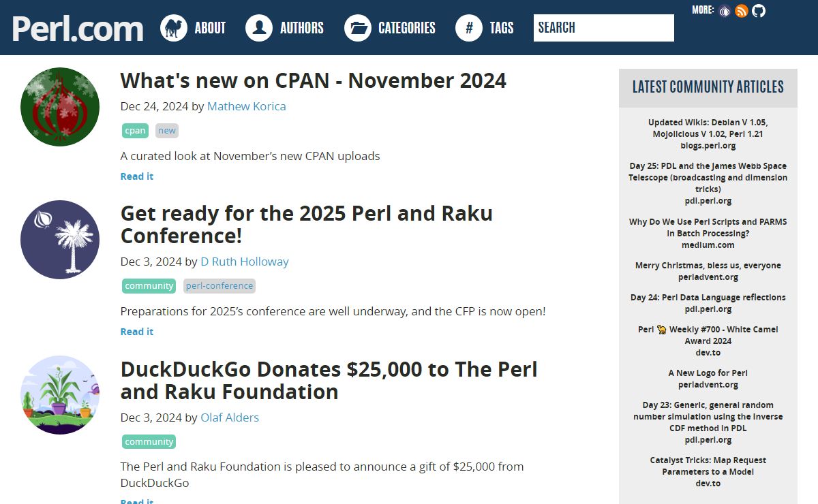Open the Perl onion icon link

(x=725, y=11)
